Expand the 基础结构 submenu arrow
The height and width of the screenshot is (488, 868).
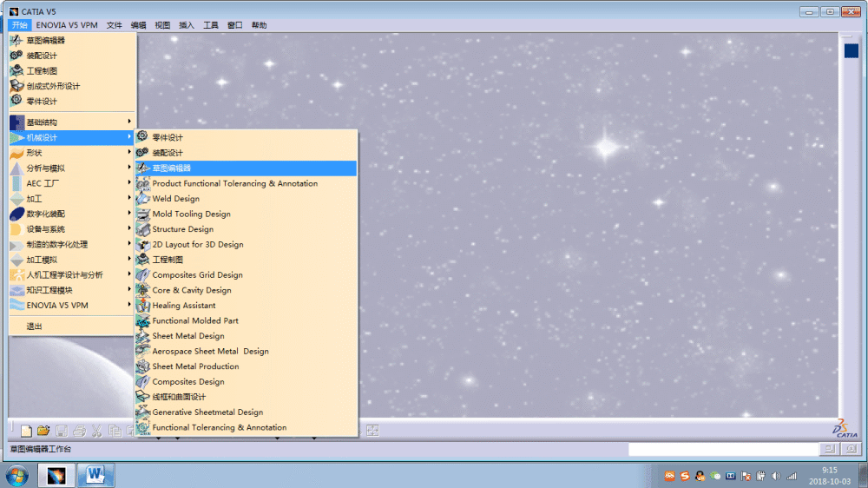click(129, 122)
